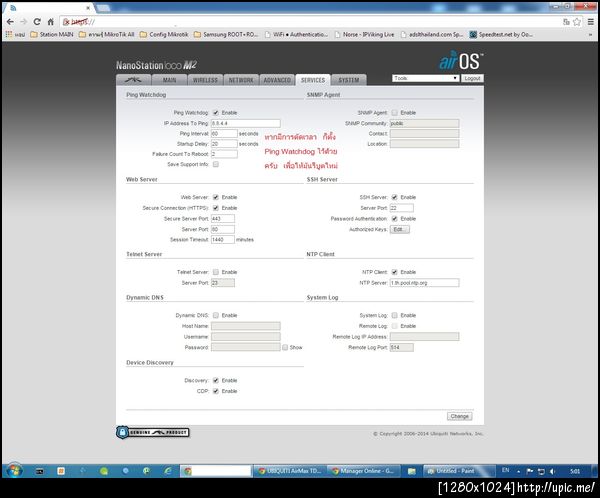Open the Apps bookmarks shortcut

click(15, 34)
